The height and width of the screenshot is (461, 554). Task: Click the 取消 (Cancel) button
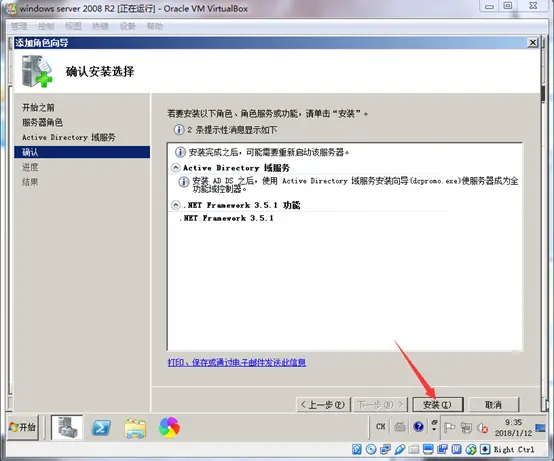(493, 404)
